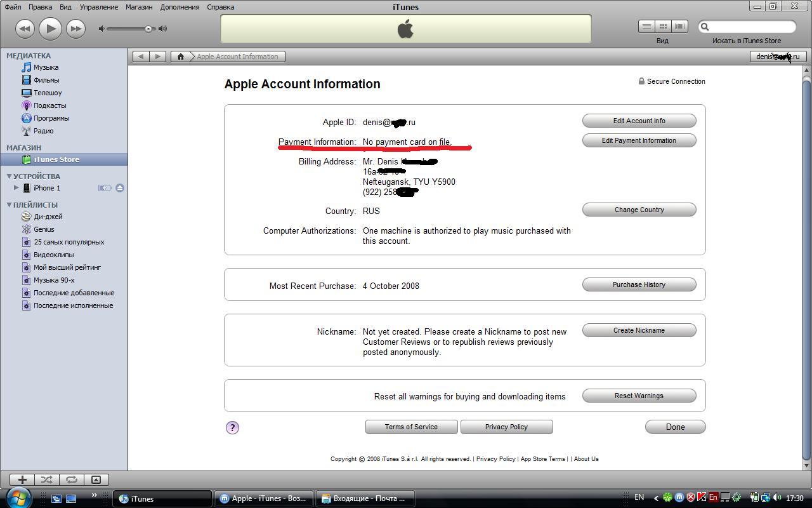Switch to the Входящие - Почта taskbar window

click(365, 498)
